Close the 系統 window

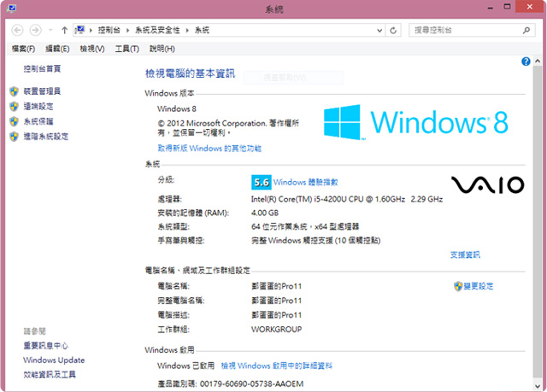point(530,7)
